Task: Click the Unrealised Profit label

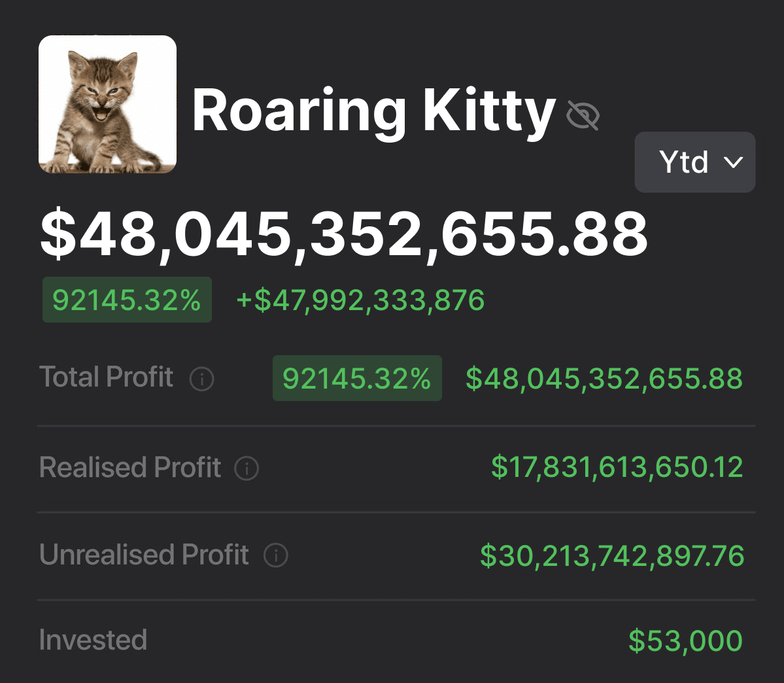Action: click(144, 555)
